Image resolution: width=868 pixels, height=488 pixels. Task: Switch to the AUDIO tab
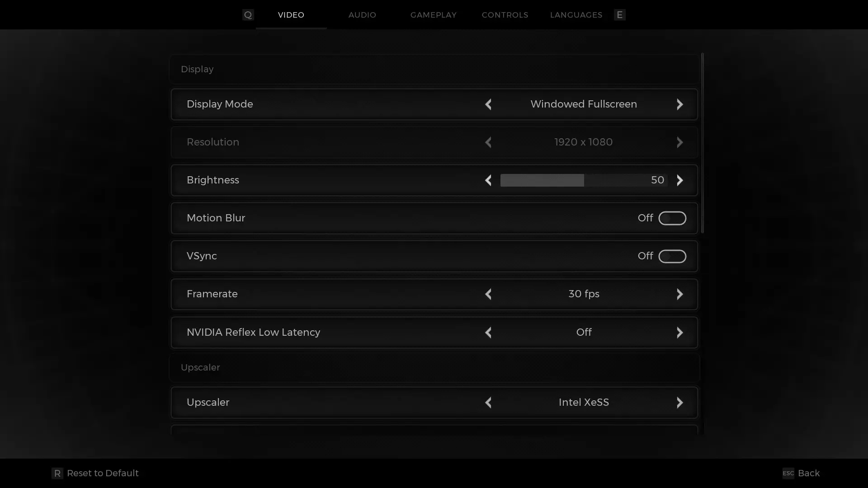click(x=362, y=15)
